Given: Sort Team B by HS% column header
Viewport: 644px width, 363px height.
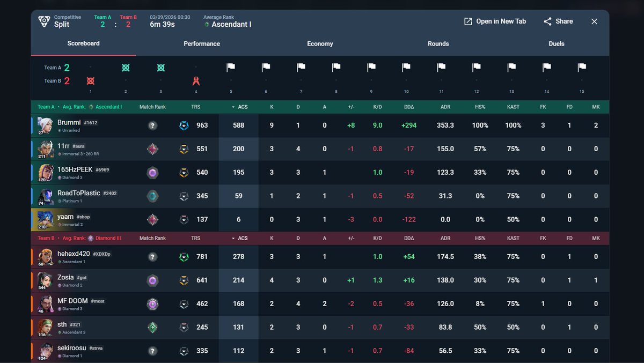Looking at the screenshot, I should [480, 239].
